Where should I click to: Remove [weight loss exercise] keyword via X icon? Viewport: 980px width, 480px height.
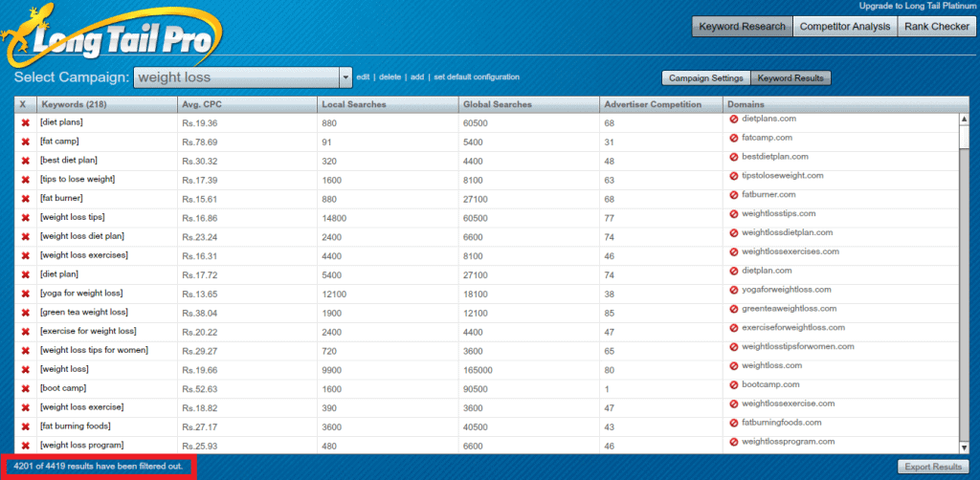pos(26,407)
